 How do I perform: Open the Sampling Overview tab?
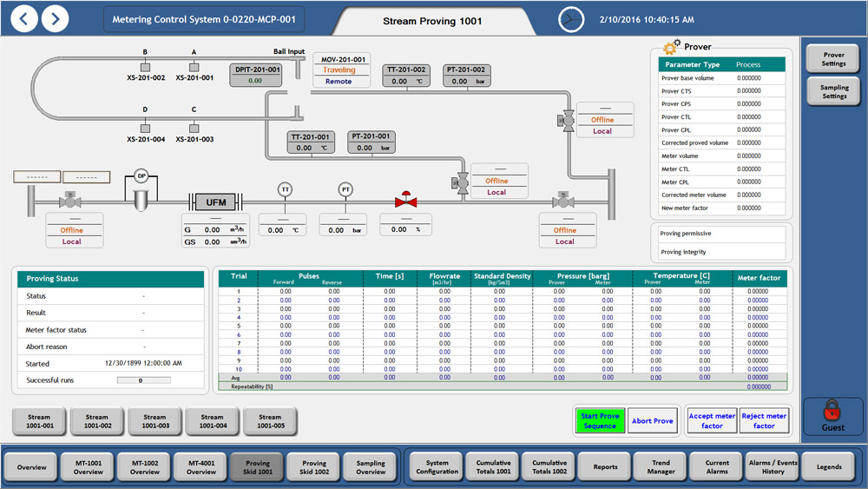coord(371,466)
